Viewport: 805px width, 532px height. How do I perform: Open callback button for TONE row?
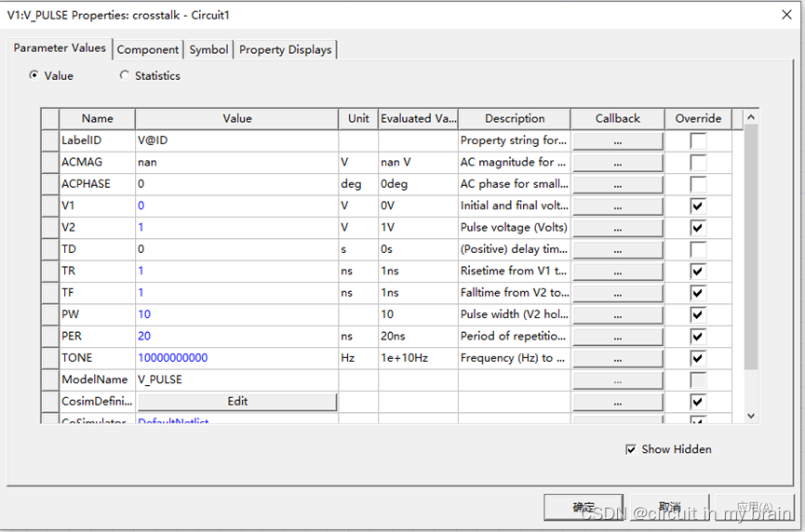617,357
